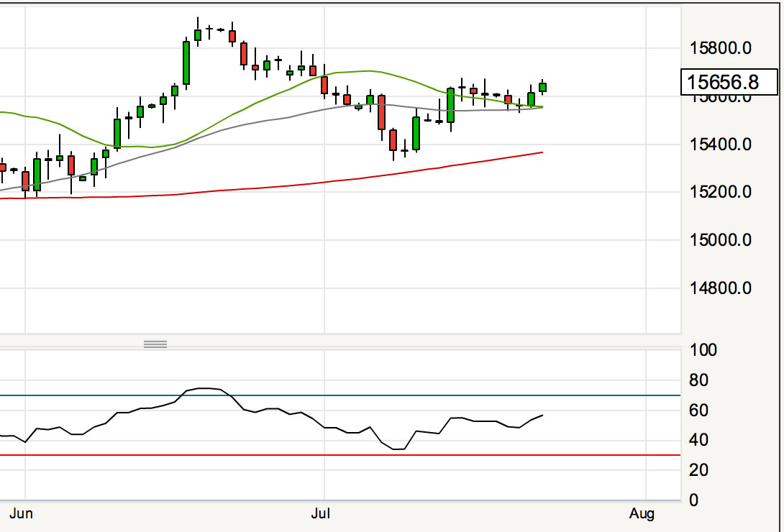Click the Aug label on the time axis
784x532 pixels.
(642, 513)
